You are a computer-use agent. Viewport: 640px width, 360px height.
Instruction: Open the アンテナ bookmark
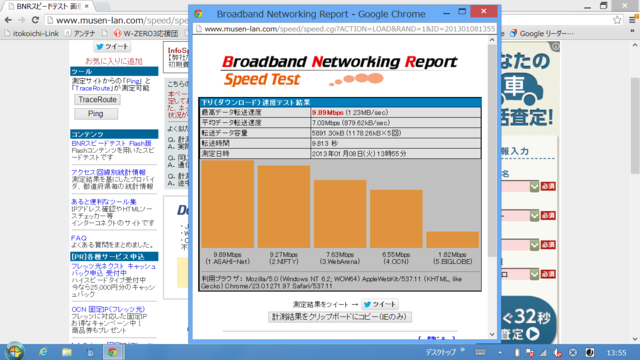(x=80, y=33)
